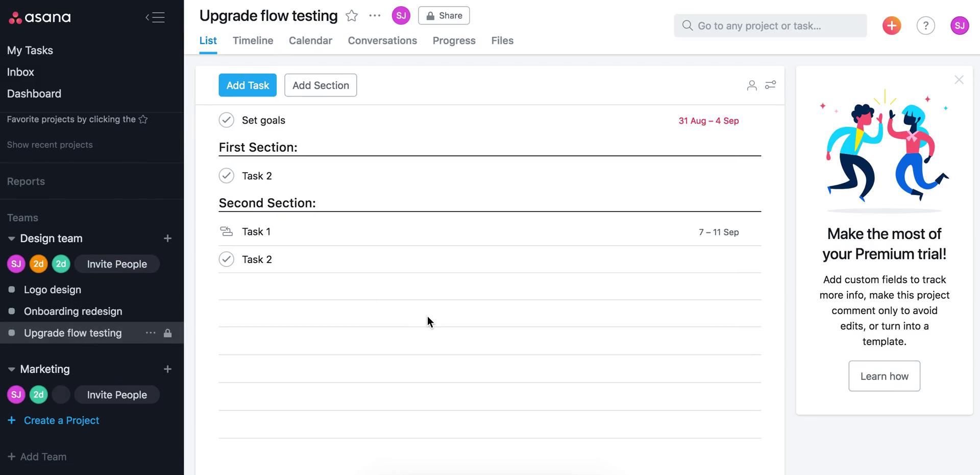Screen dimensions: 980x475
Task: Open the help question mark menu
Action: [925, 26]
